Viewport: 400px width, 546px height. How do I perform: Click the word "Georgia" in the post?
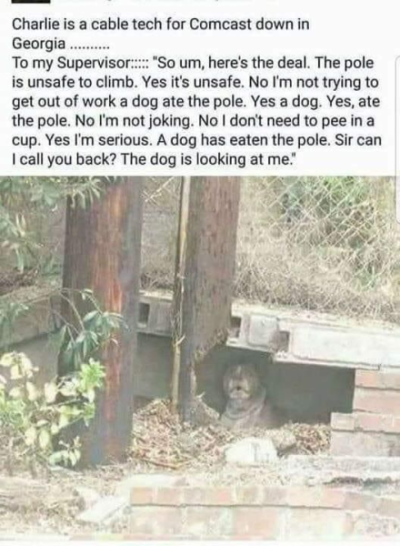[x=39, y=44]
